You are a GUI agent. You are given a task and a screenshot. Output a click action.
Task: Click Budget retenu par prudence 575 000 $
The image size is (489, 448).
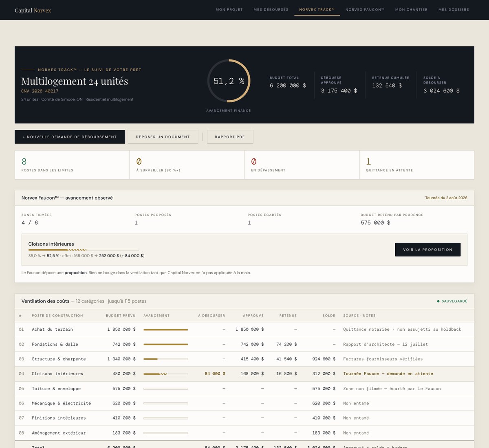tap(376, 223)
